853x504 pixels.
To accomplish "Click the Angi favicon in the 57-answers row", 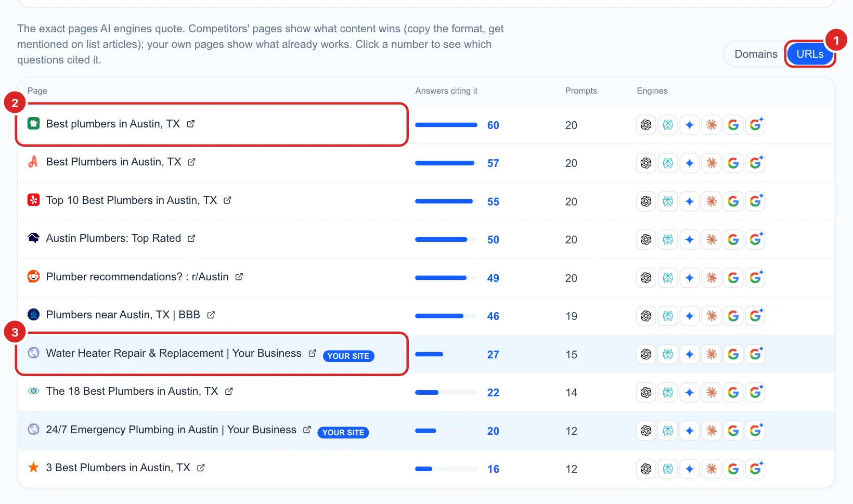I will tap(33, 162).
